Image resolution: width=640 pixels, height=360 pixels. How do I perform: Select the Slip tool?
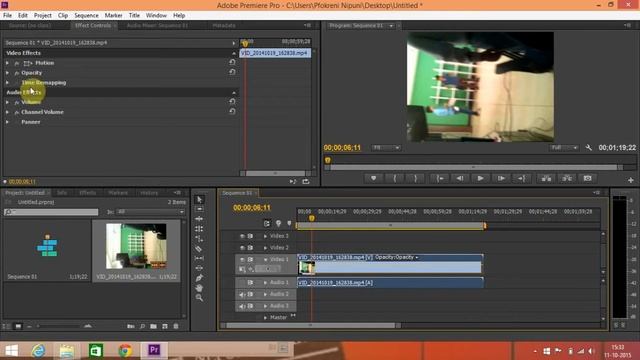tap(199, 258)
